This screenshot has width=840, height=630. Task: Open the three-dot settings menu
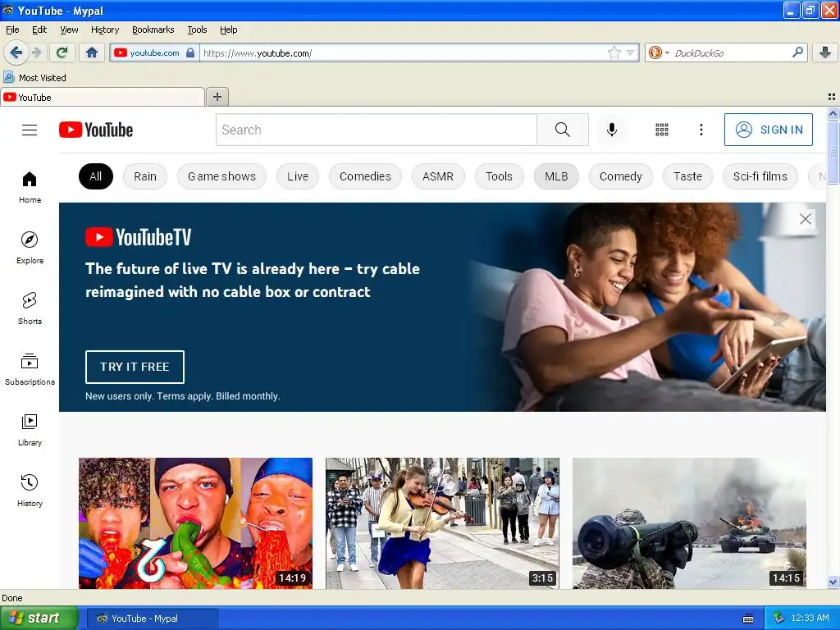701,130
